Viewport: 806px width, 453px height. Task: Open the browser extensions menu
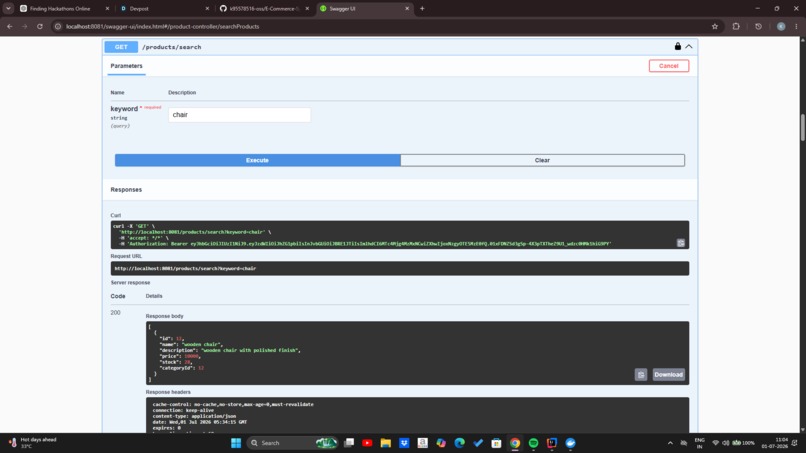[736, 26]
